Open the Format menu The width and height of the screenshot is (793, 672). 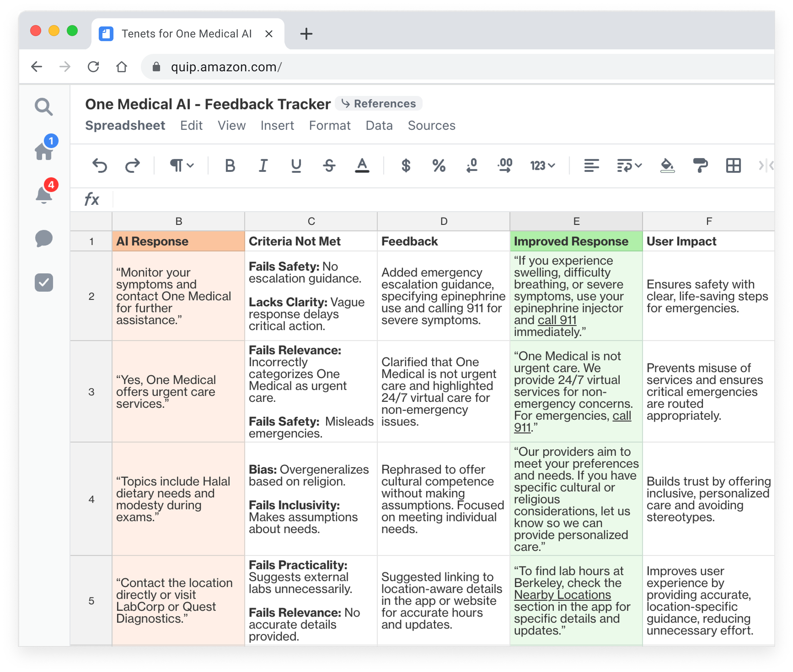pos(329,125)
